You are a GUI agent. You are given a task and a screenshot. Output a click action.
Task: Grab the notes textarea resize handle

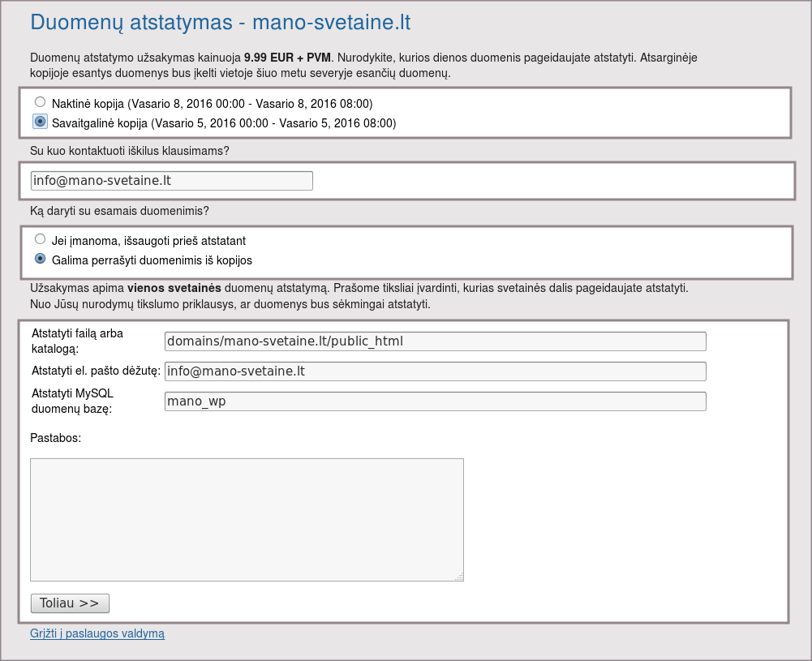point(459,577)
